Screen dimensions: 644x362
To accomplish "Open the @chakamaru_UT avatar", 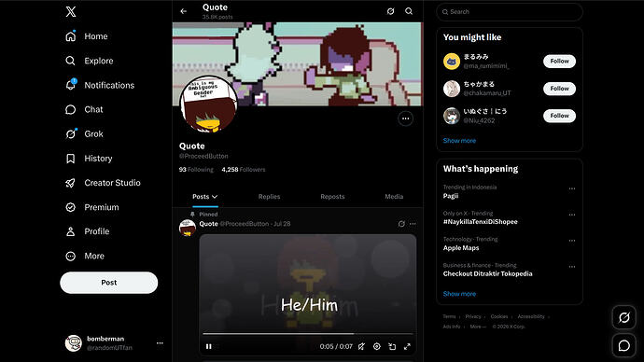I will [x=452, y=89].
